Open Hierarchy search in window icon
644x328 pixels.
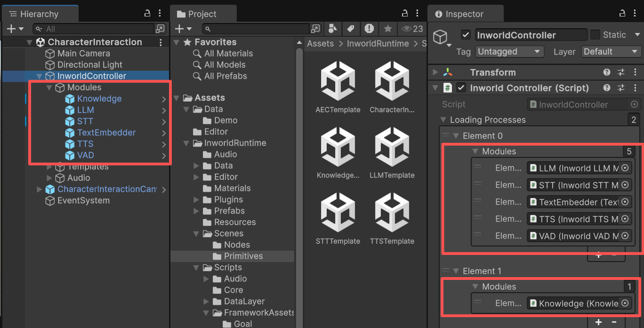click(x=161, y=29)
